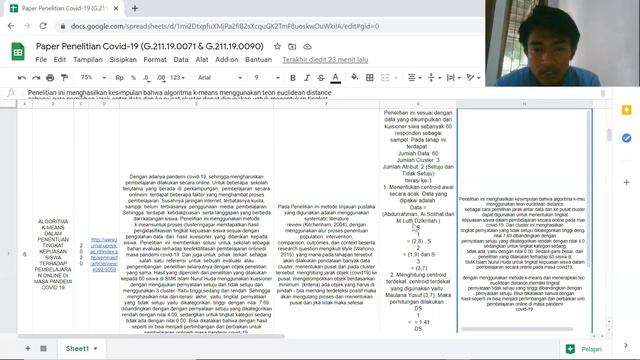Open the font size 9 dropdown
The width and height of the screenshot is (640, 360).
[267, 78]
